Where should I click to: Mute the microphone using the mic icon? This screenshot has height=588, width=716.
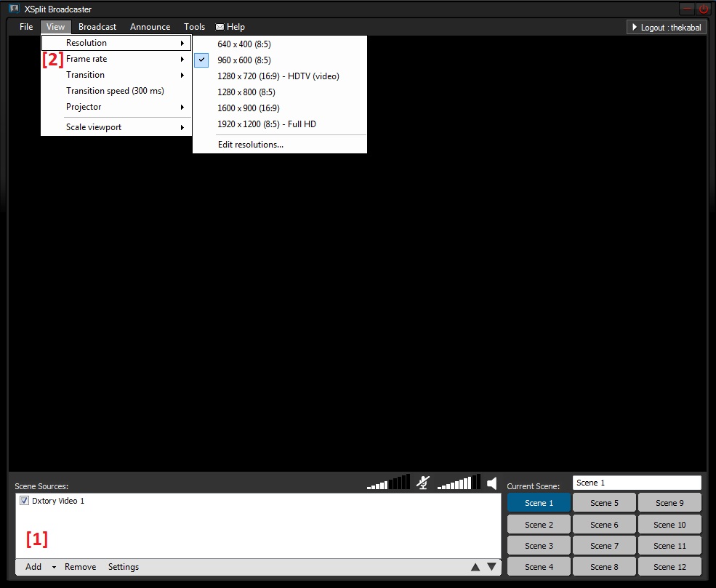click(422, 481)
